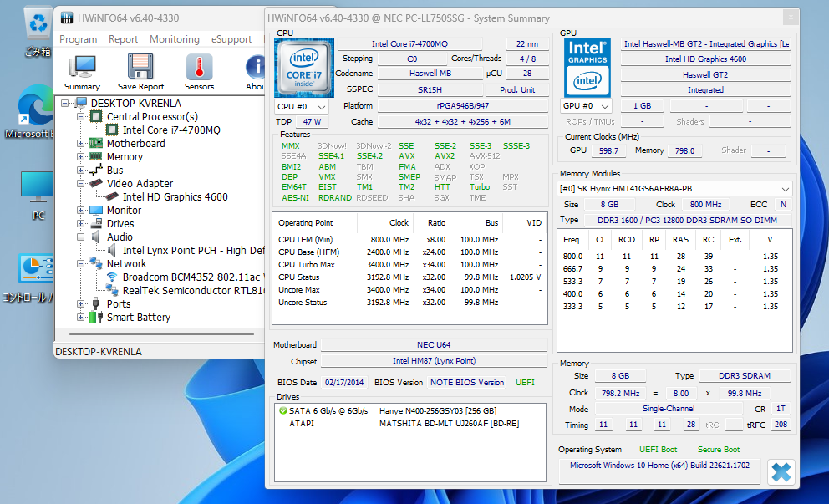The height and width of the screenshot is (504, 829).
Task: Click the Save Report floppy icon
Action: click(140, 73)
